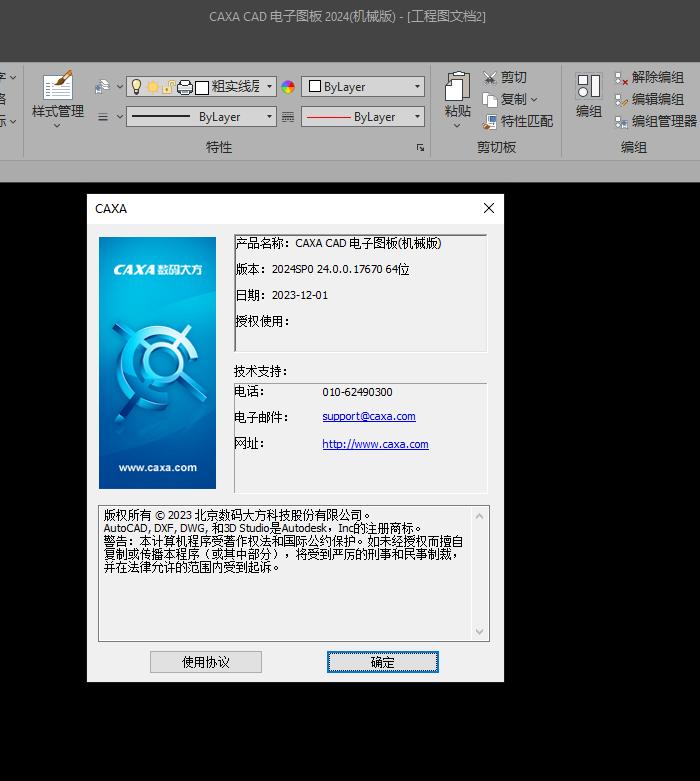Click the layer color square in 粗实线层 box
This screenshot has height=781, width=700.
coord(202,88)
